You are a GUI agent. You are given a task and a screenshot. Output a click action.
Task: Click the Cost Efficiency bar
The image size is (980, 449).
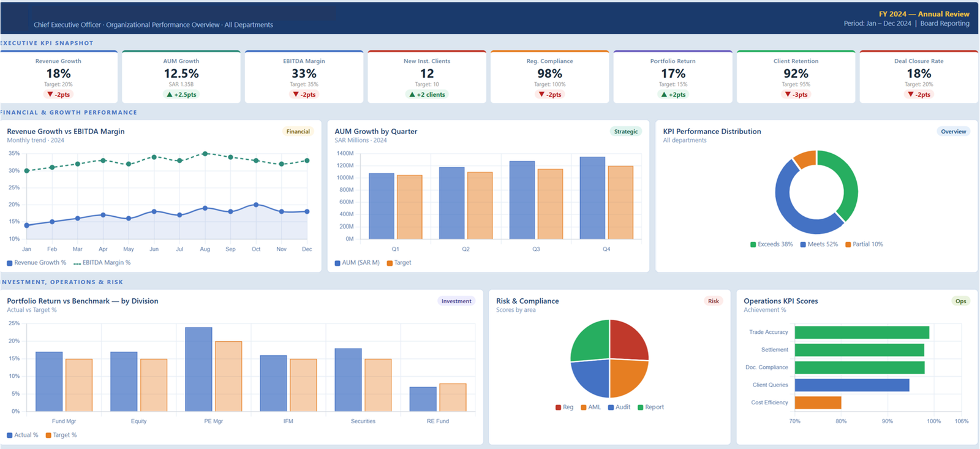tap(818, 403)
